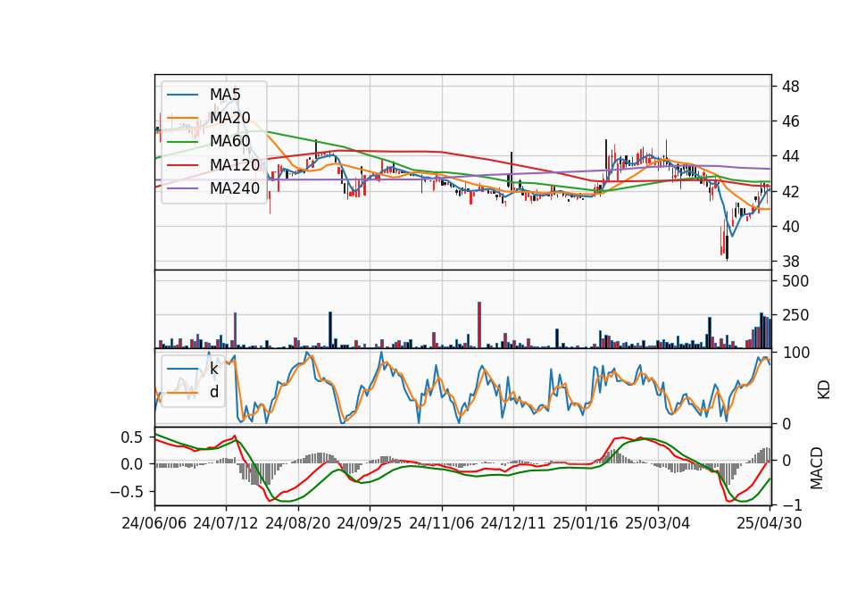857x616 pixels.
Task: Click the price axis value 40
Action: tap(790, 226)
